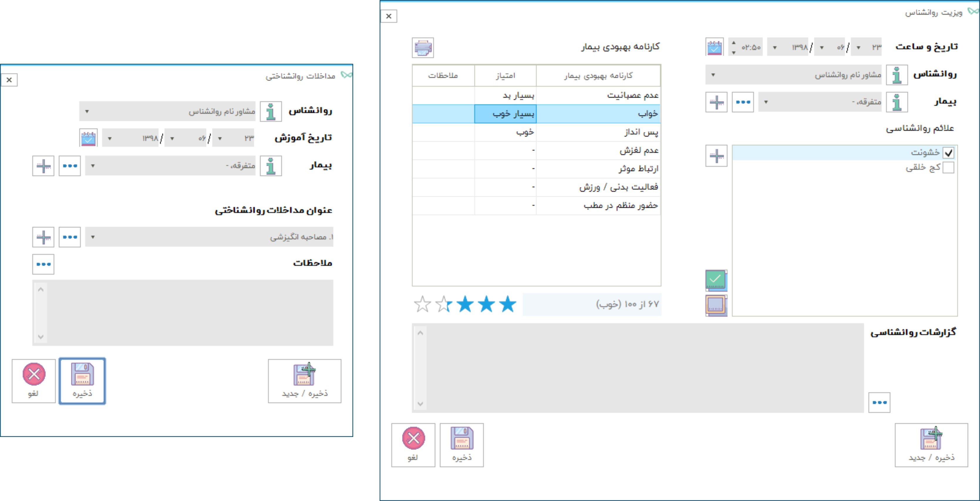
Task: Open the patient ellipsis button in the interventions window
Action: (x=70, y=166)
